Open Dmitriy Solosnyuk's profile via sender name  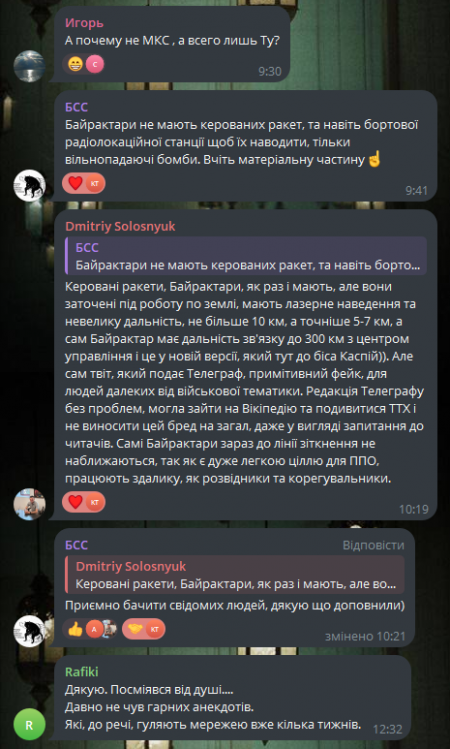click(120, 226)
